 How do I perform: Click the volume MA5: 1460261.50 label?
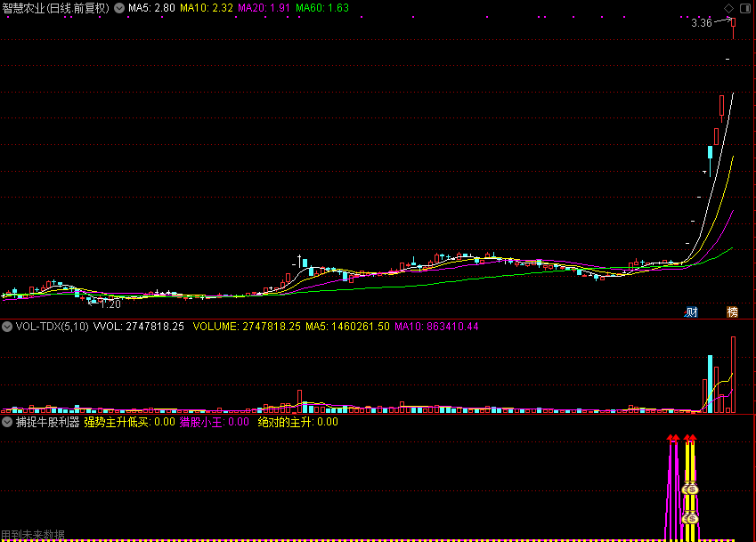pyautogui.click(x=347, y=327)
